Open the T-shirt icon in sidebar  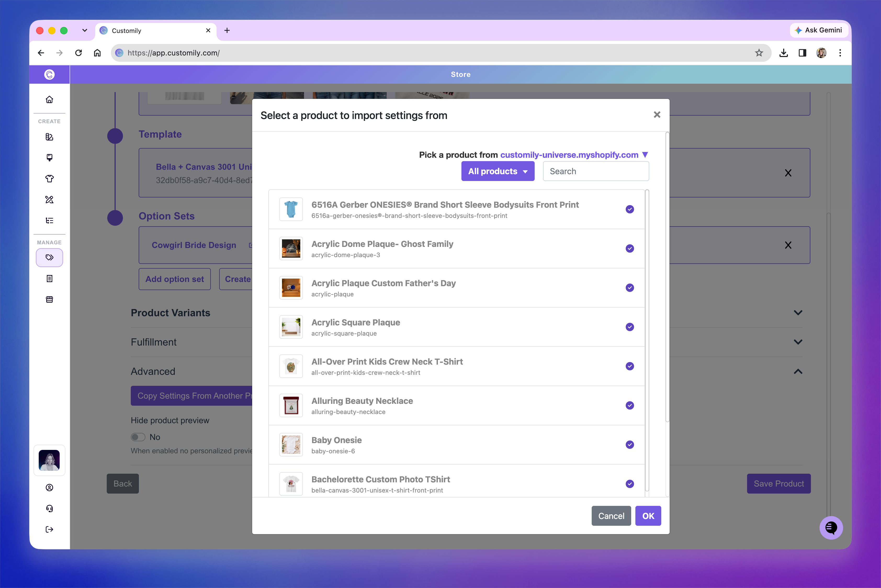(x=49, y=178)
